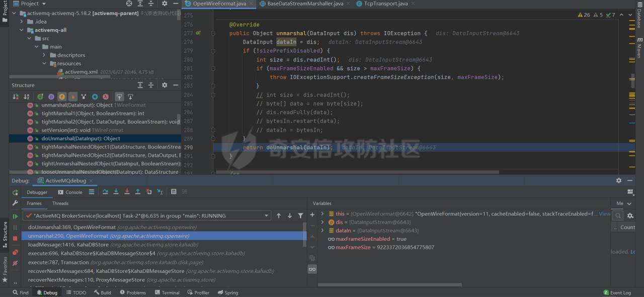Toggle mute breakpoints icon

[x=15, y=263]
